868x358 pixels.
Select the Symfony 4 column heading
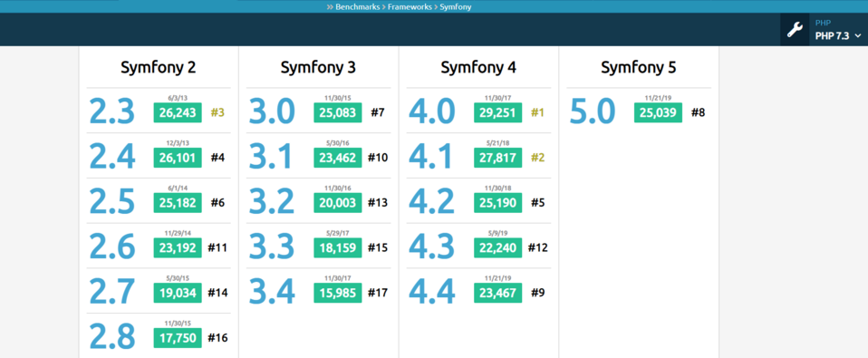[478, 67]
